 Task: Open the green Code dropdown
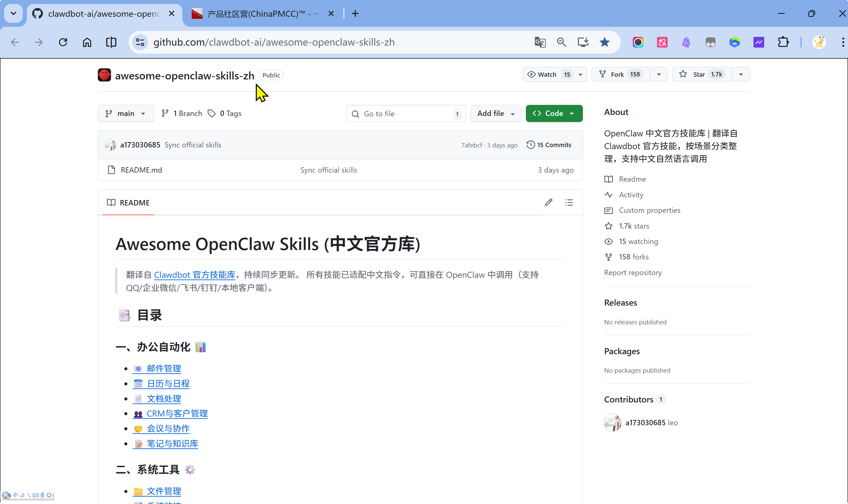pos(554,114)
